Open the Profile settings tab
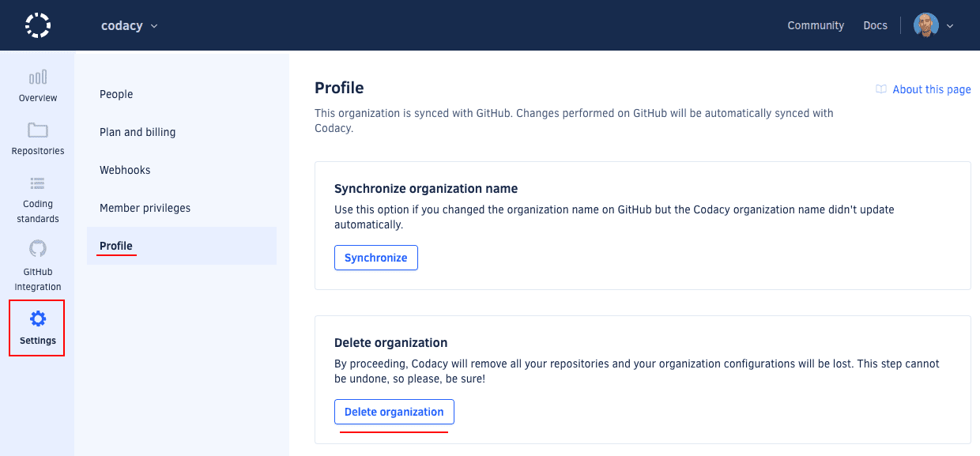 [x=115, y=246]
